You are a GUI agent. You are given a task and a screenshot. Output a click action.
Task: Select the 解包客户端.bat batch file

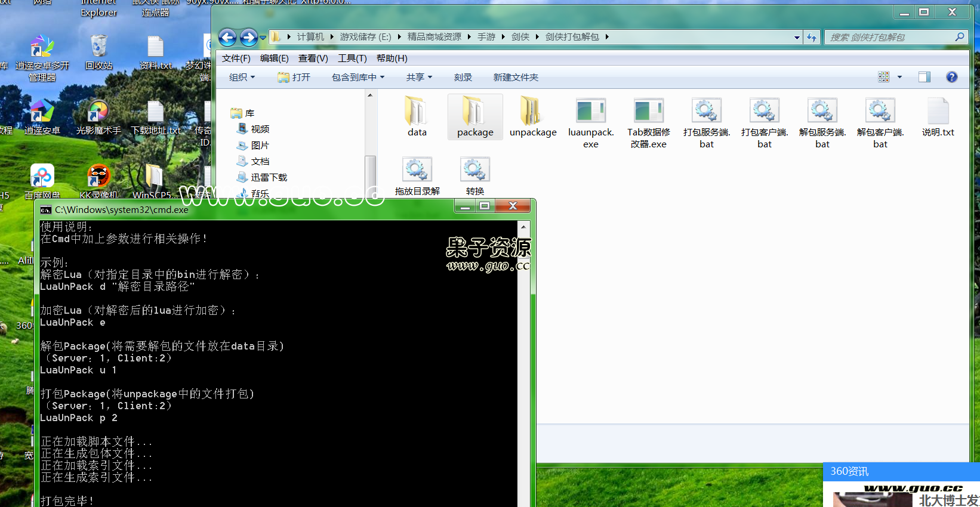(880, 112)
